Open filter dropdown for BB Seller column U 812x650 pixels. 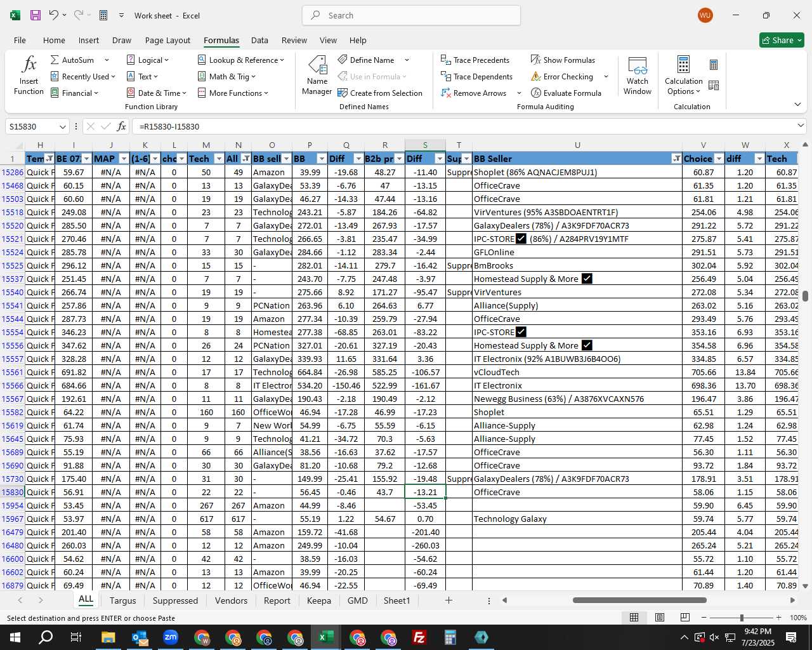click(x=676, y=159)
